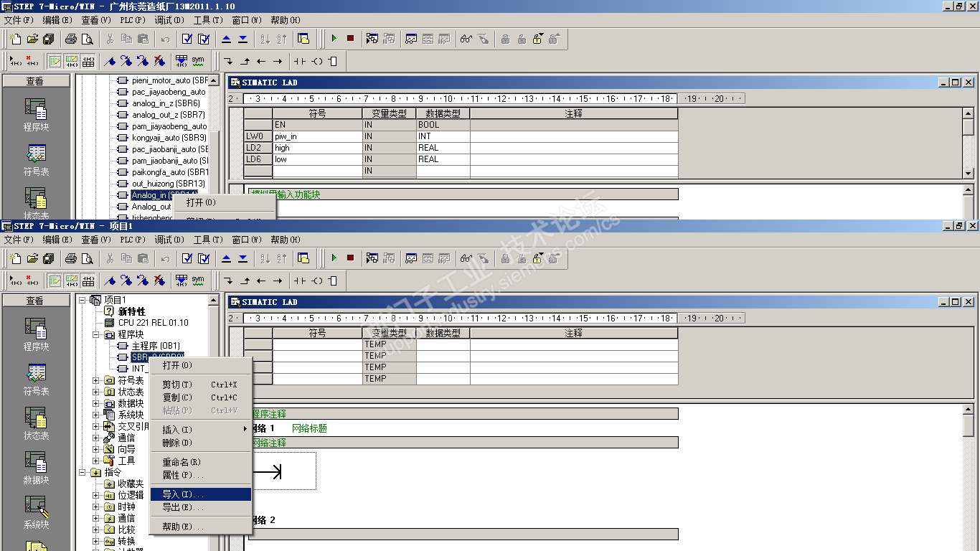Image resolution: width=980 pixels, height=551 pixels.
Task: Select analog_in_z (SBR6) in tree
Action: click(x=166, y=103)
